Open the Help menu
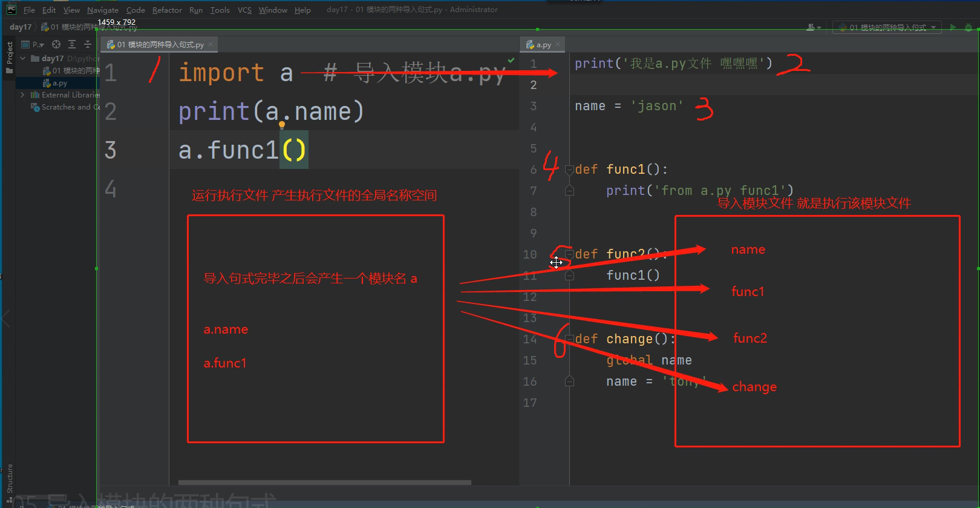The width and height of the screenshot is (980, 508). (302, 10)
